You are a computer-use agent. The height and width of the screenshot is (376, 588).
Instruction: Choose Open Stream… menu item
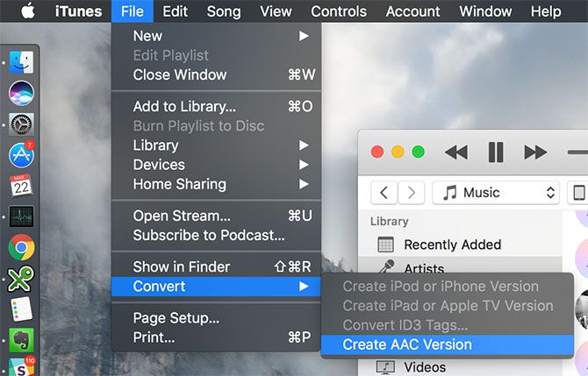[216, 216]
